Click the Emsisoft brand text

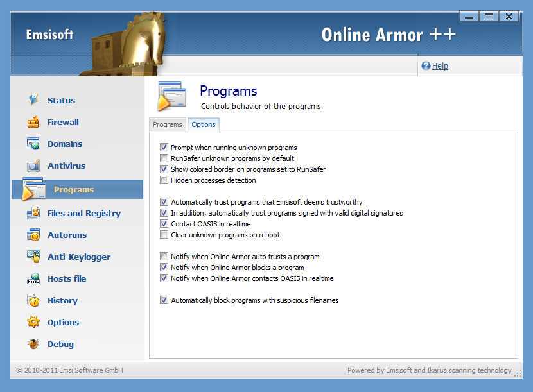pyautogui.click(x=49, y=34)
